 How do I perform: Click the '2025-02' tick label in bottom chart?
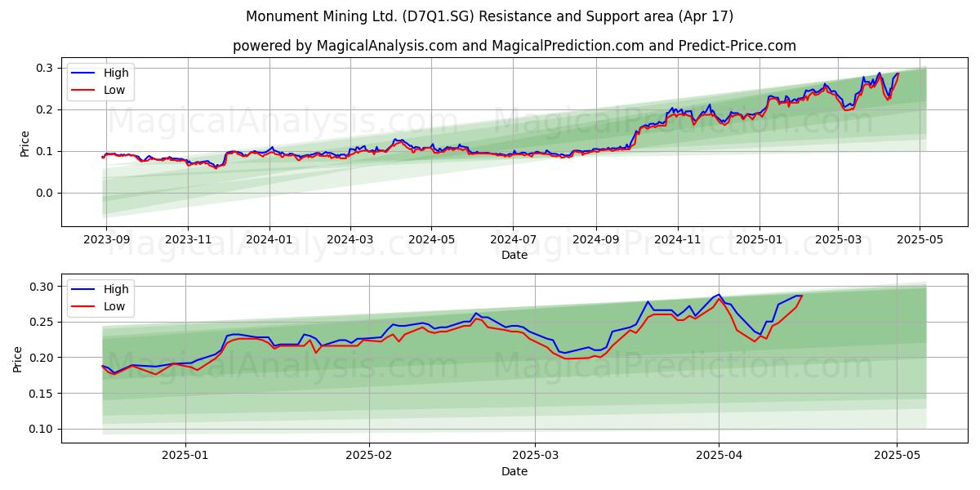[x=369, y=456]
